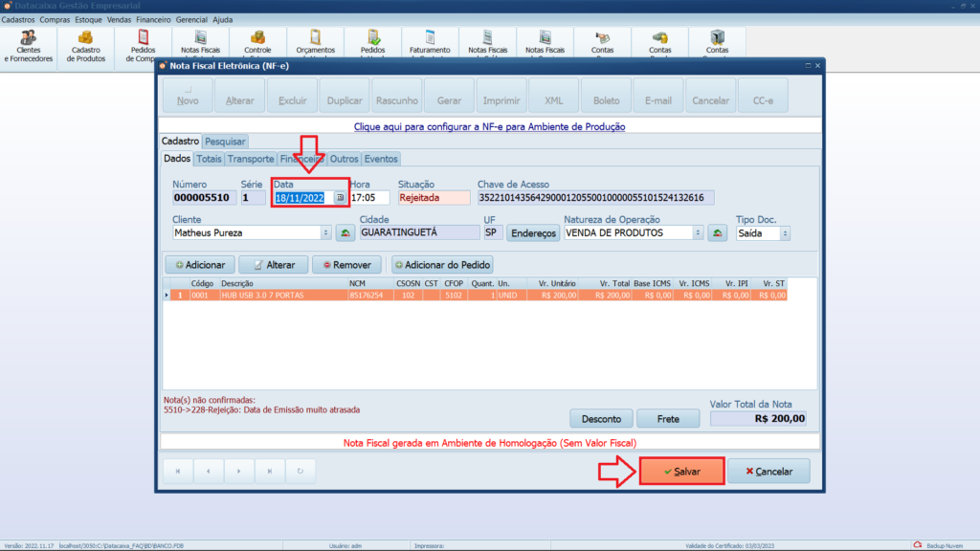Click the Hora input field
The image size is (980, 551).
click(369, 198)
